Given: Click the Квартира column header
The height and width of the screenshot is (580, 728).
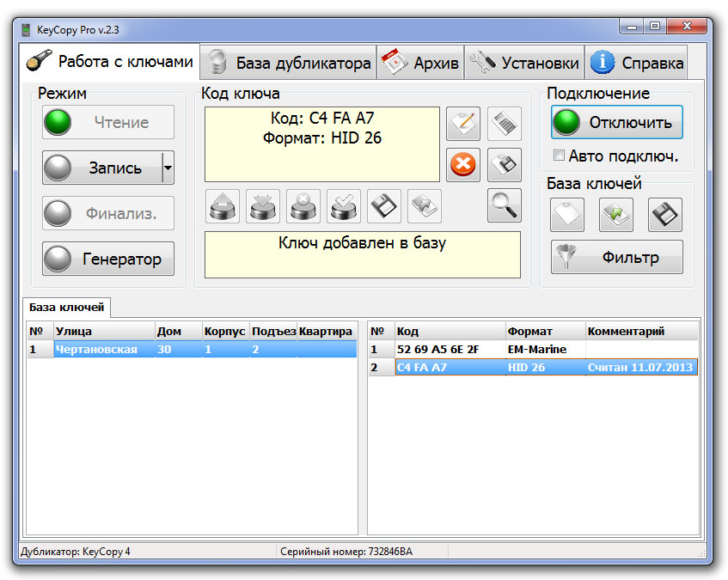Looking at the screenshot, I should point(327,332).
